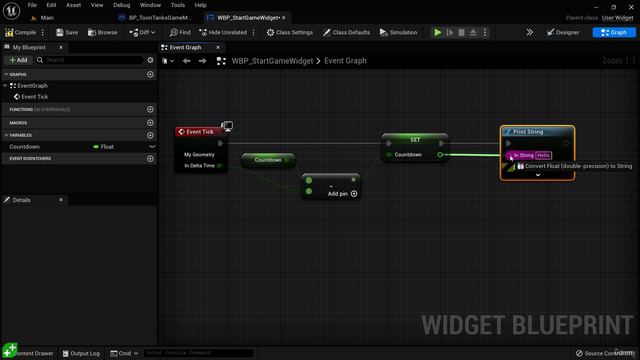Open the Help menu
The width and height of the screenshot is (640, 360).
point(200,5)
